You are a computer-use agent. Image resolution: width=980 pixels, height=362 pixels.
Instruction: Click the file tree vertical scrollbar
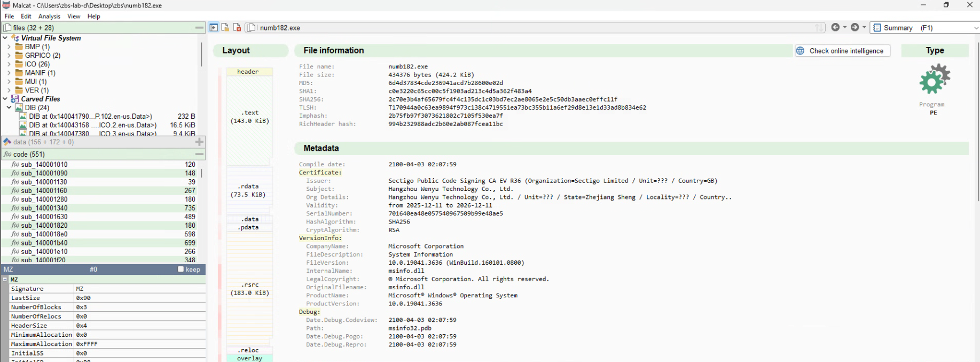pos(201,55)
